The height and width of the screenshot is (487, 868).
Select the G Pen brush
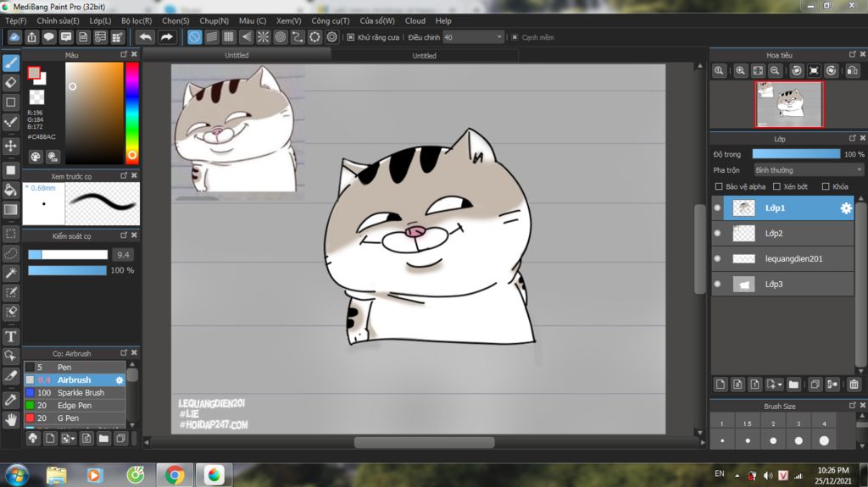coord(75,418)
